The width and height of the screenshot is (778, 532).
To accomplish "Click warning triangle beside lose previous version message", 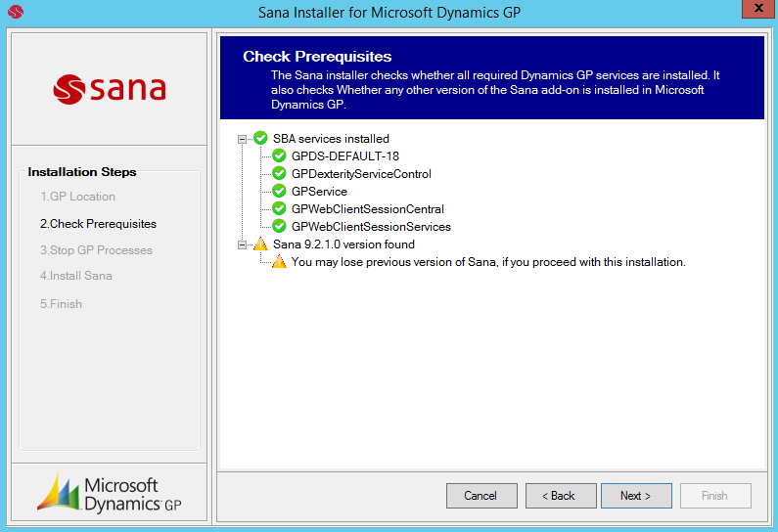I will click(x=279, y=262).
